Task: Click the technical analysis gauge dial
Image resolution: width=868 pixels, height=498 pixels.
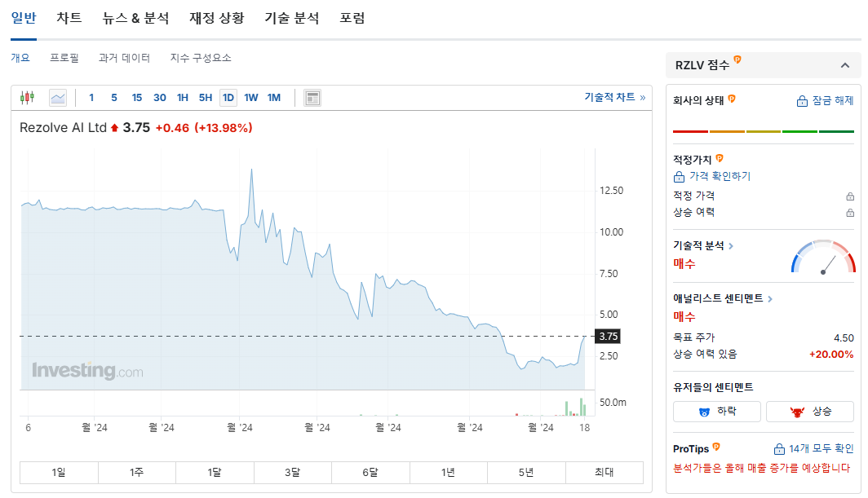Action: [823, 257]
